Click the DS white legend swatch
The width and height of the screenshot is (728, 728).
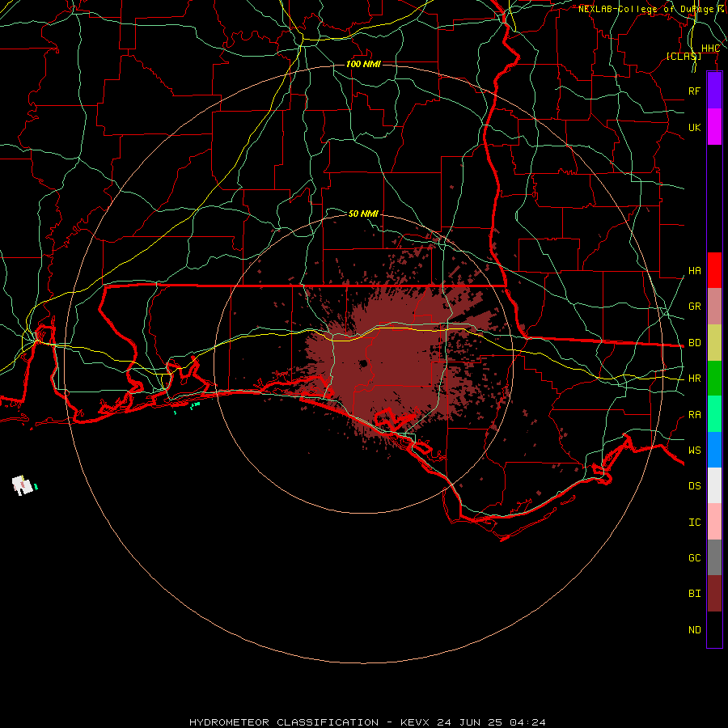point(714,485)
